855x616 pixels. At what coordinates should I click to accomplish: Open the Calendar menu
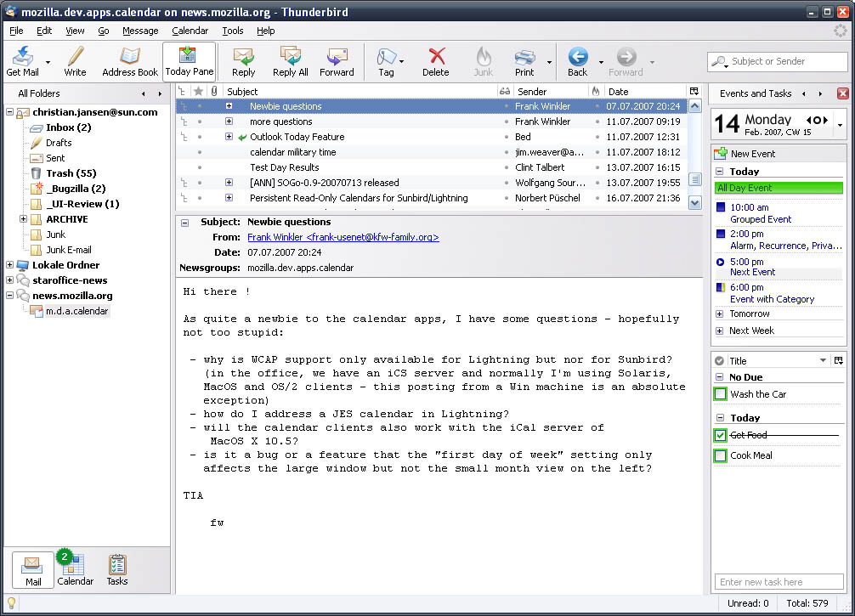click(190, 31)
